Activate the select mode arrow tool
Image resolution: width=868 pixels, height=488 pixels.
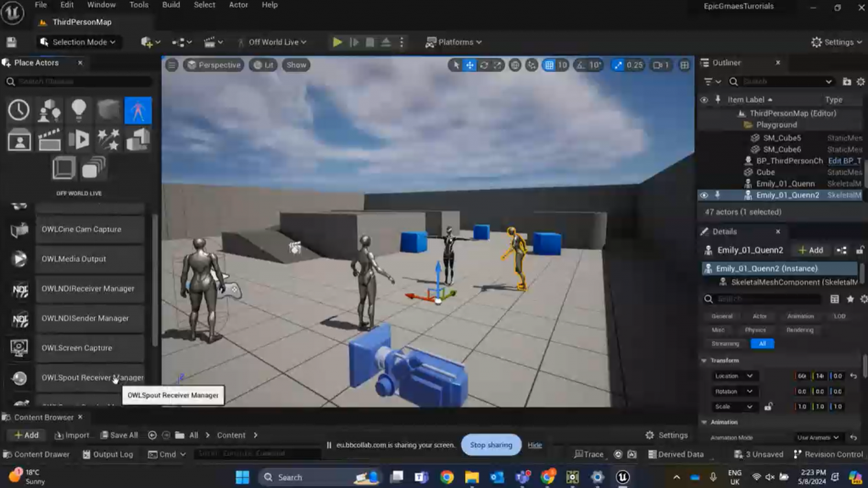455,64
